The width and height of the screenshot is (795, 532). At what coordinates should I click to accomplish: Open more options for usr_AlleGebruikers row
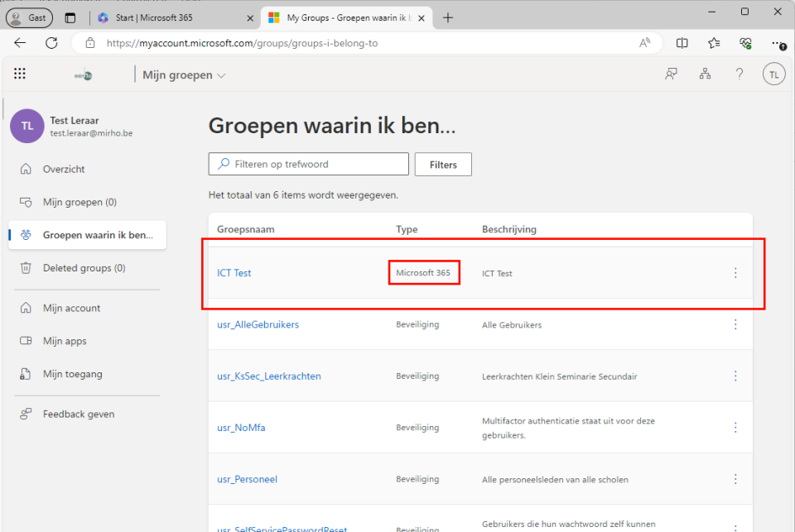(735, 324)
